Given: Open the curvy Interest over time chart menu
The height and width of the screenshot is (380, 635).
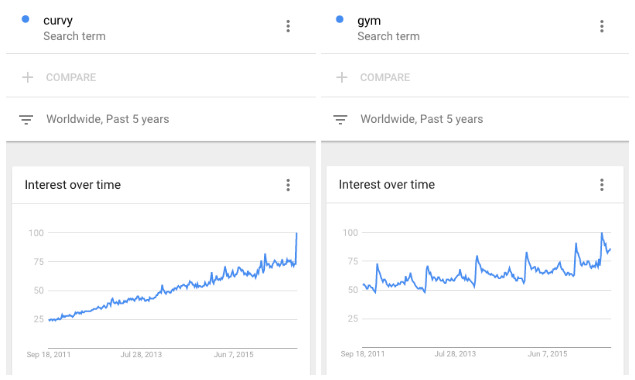Looking at the screenshot, I should (288, 185).
